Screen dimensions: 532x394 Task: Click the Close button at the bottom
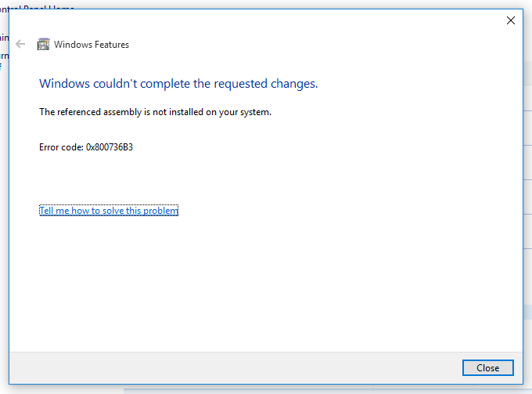[487, 368]
